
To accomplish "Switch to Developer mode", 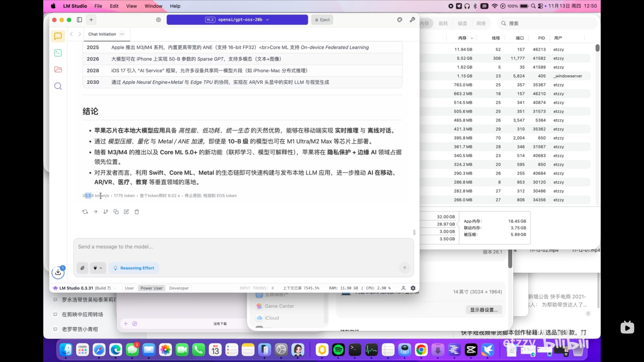I will tap(179, 288).
